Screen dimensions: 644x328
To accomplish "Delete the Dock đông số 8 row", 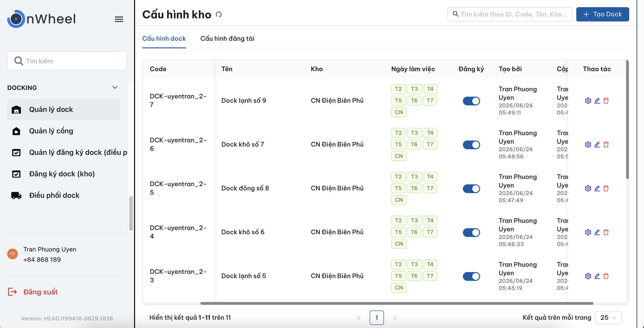I will (606, 188).
